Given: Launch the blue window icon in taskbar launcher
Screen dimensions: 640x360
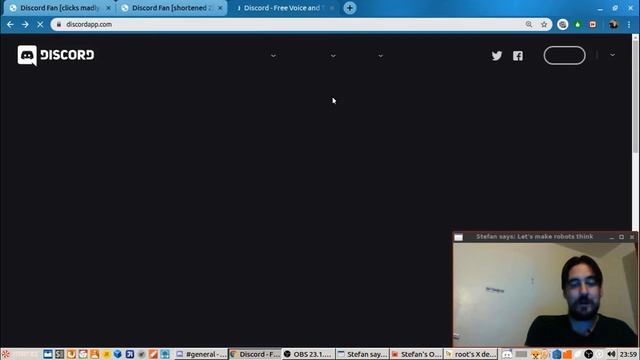Looking at the screenshot, I should (48, 354).
